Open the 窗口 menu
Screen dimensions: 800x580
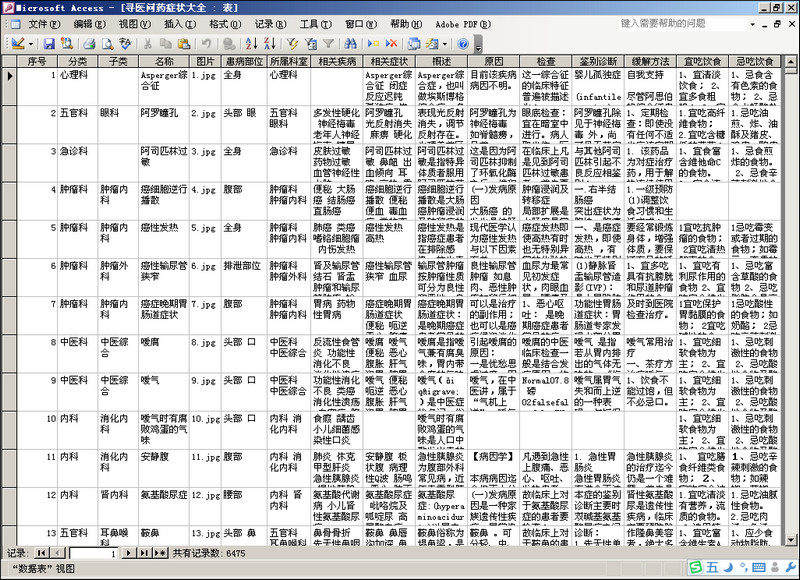(361, 24)
